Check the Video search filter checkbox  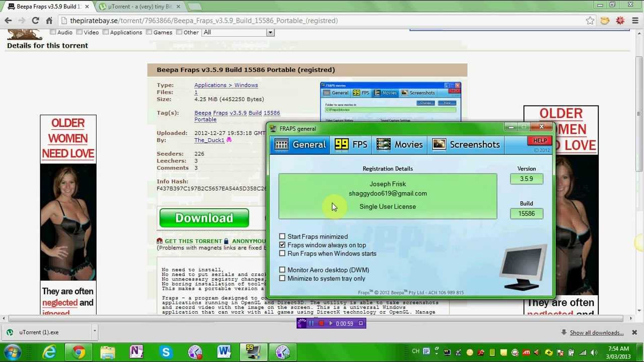(79, 32)
